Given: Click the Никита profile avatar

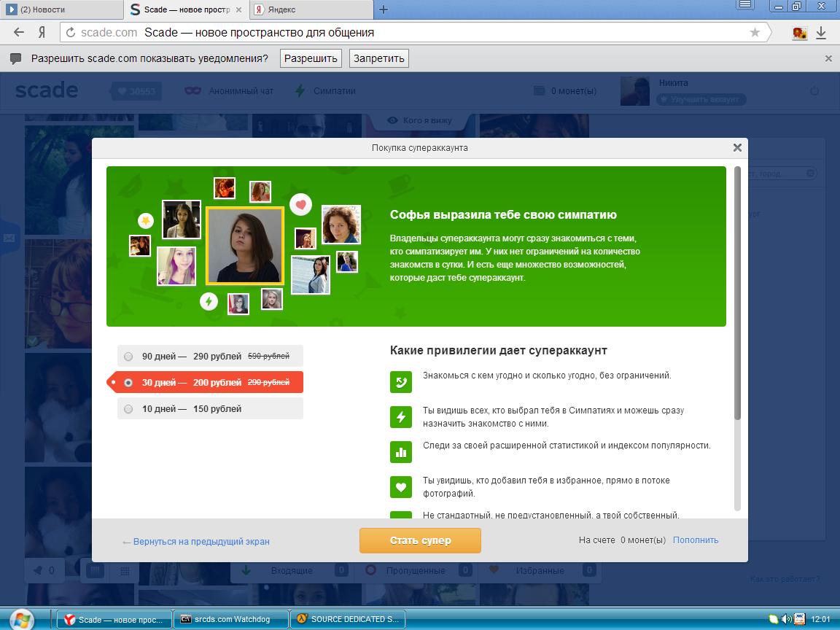Looking at the screenshot, I should point(635,91).
